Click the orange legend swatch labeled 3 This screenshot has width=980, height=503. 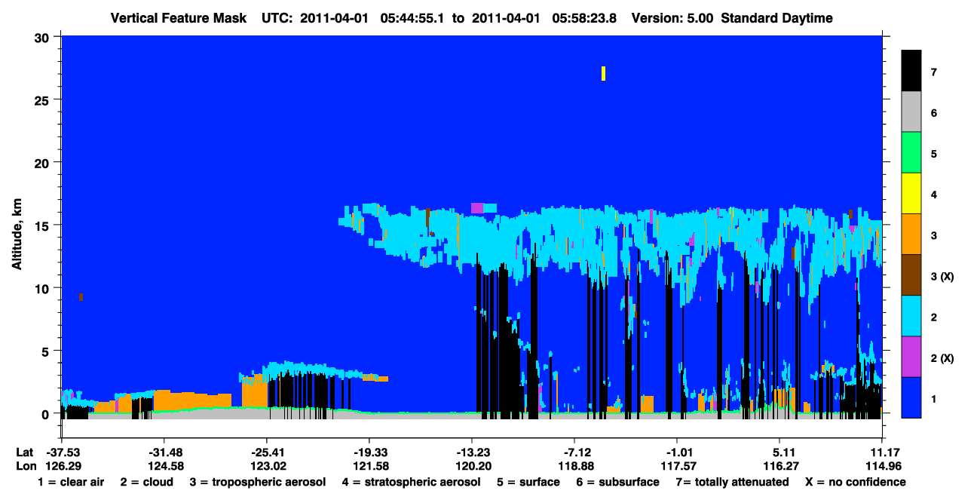[911, 235]
